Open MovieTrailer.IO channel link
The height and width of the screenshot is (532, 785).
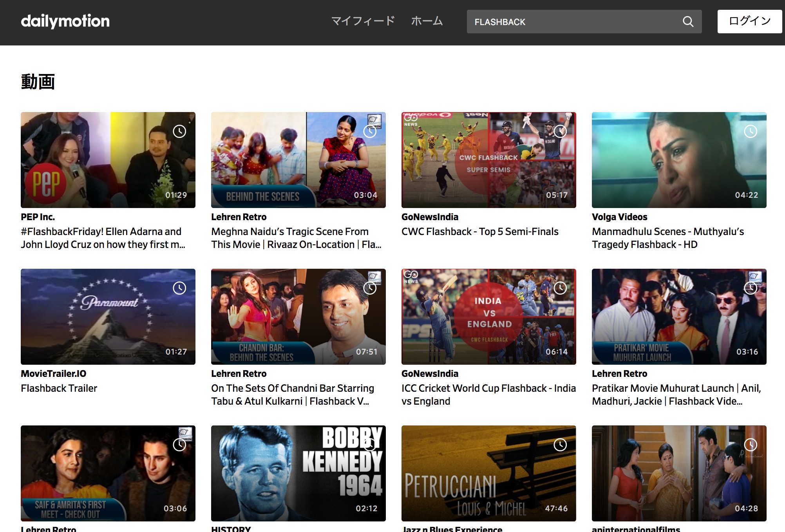(54, 373)
